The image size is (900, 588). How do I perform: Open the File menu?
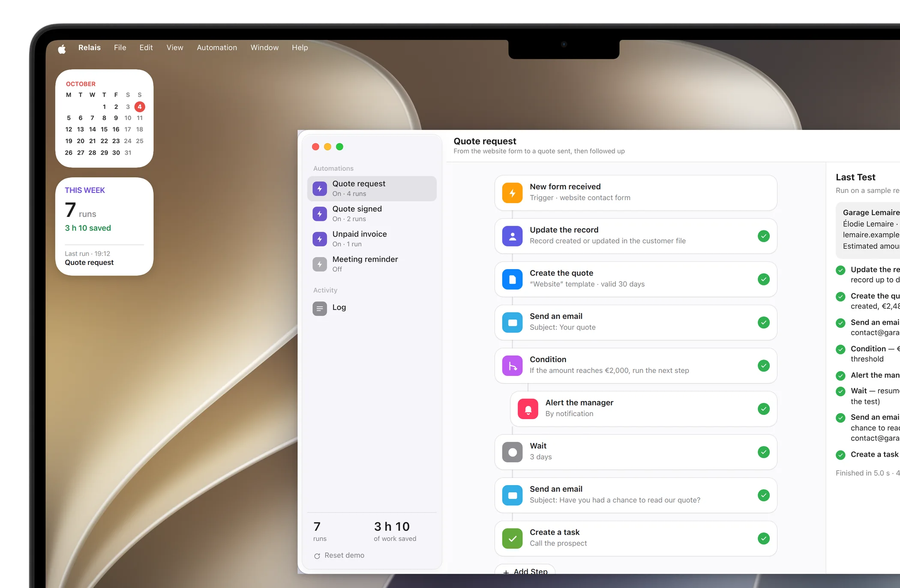coord(120,48)
